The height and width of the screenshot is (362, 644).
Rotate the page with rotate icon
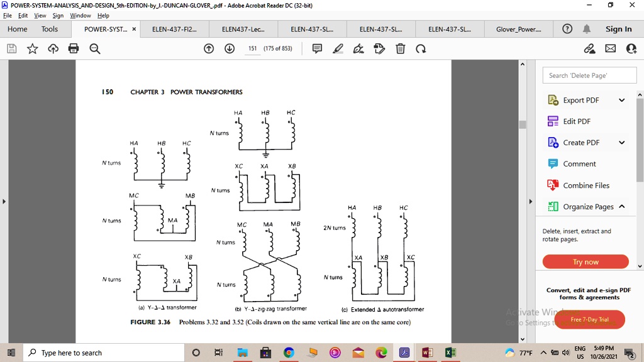pos(421,49)
